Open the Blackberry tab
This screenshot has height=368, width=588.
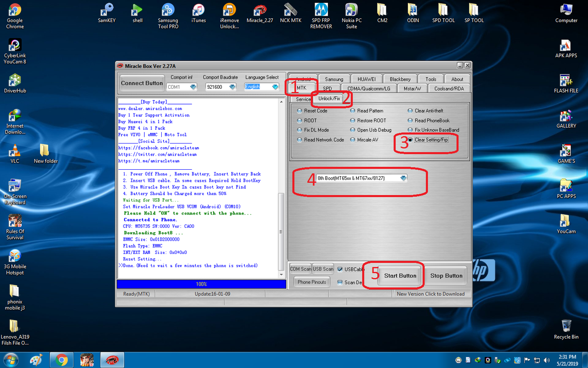click(x=400, y=79)
